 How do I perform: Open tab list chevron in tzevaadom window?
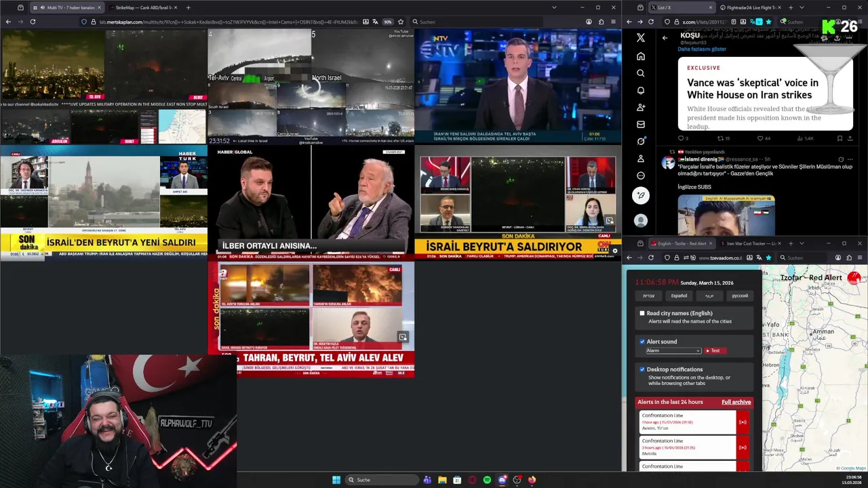(x=802, y=243)
